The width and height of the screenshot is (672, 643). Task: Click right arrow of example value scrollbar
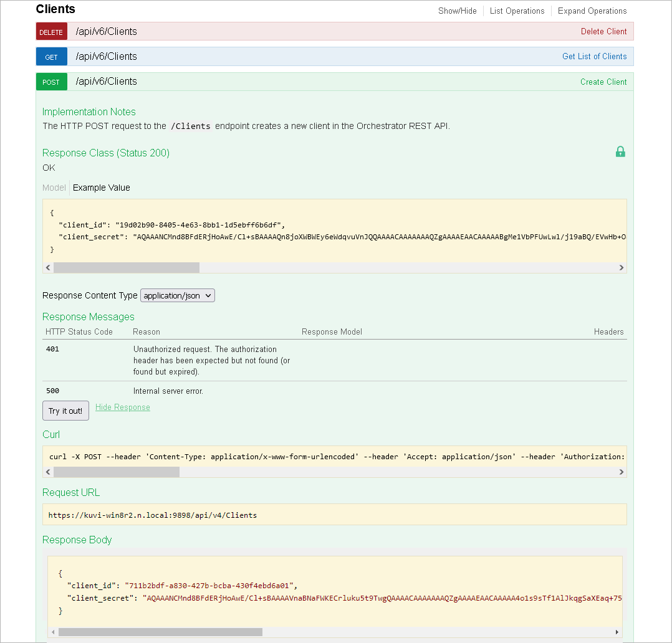[622, 268]
